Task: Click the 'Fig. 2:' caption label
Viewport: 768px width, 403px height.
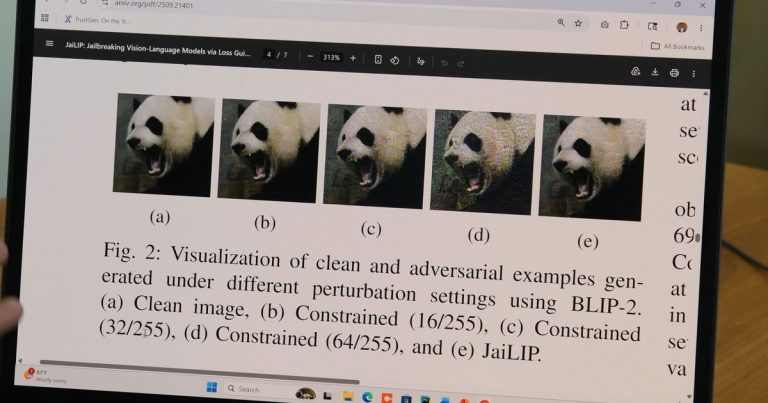Action: [131, 252]
